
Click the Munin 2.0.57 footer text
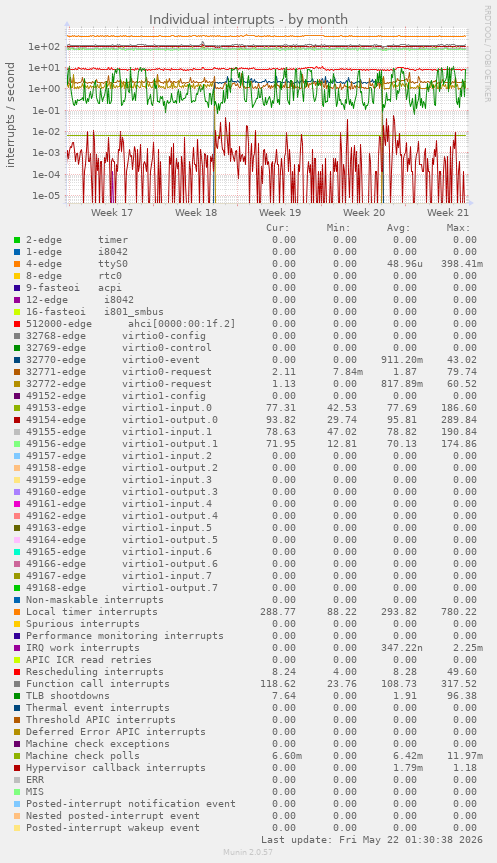click(x=248, y=852)
